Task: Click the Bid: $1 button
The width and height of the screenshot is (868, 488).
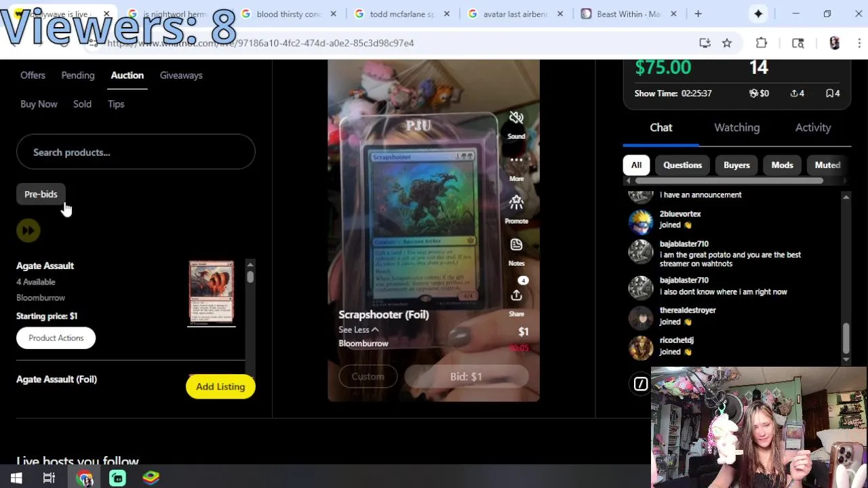Action: point(466,376)
